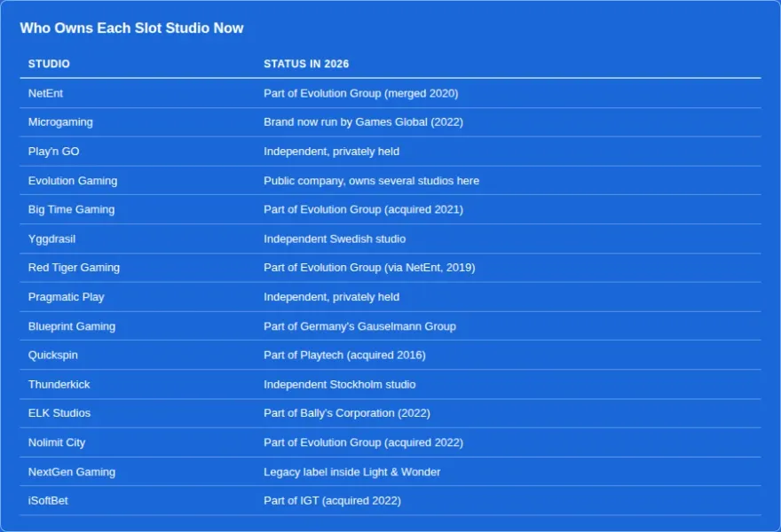
Task: Select the iSoftBet studio cell
Action: pos(48,501)
